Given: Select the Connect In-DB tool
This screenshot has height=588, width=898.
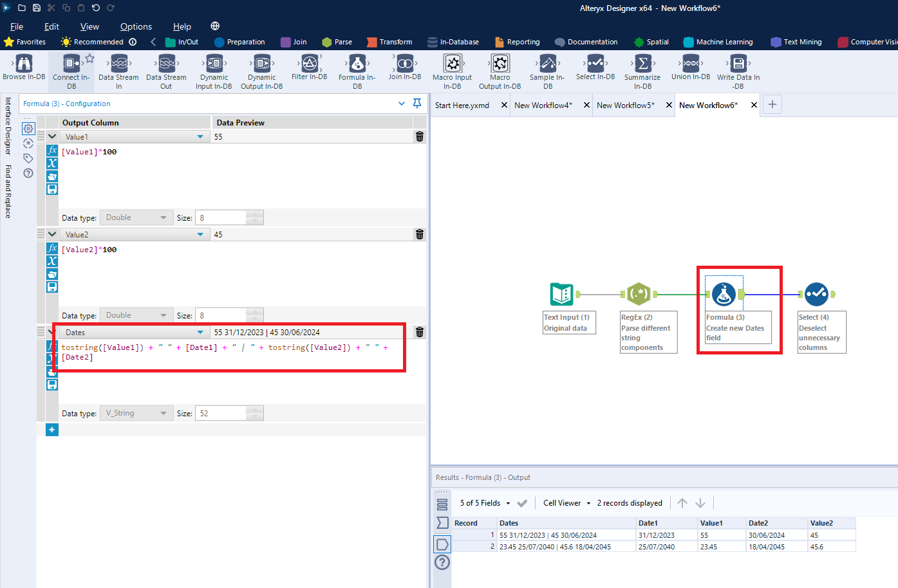Looking at the screenshot, I should (x=71, y=68).
